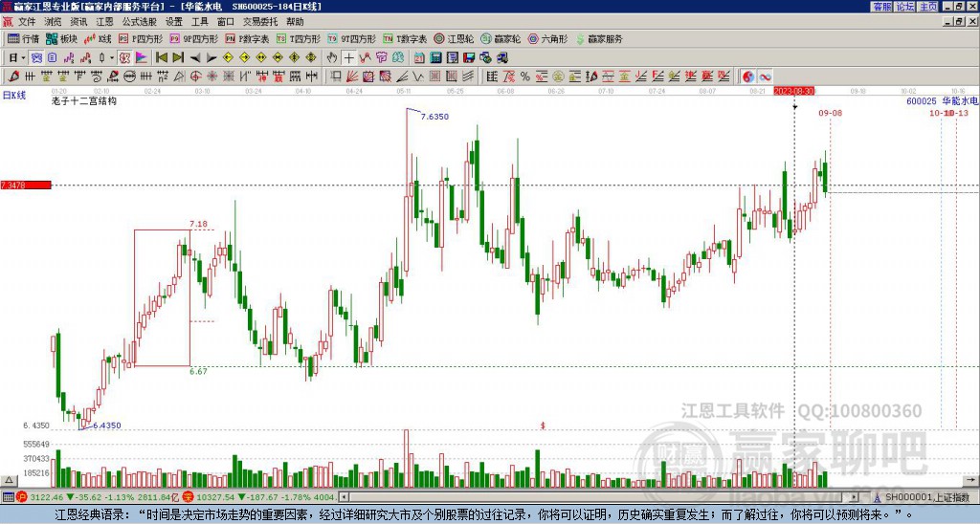Open the 设置 menu
The height and width of the screenshot is (524, 980).
point(174,22)
